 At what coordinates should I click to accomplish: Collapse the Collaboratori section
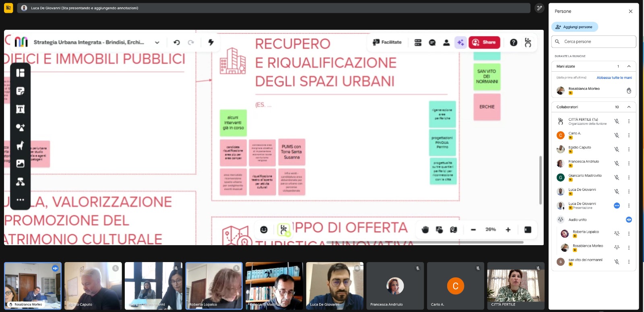[629, 107]
